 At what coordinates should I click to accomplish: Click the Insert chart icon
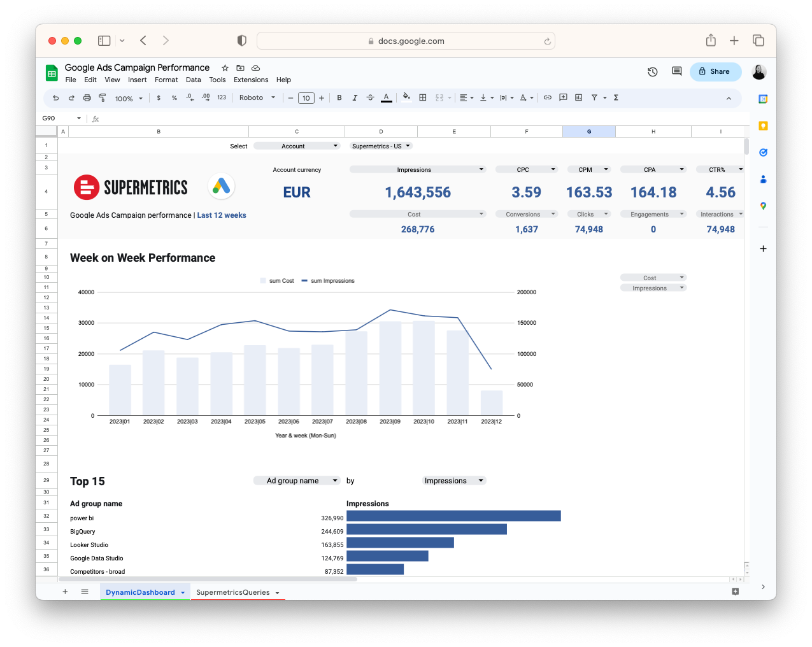[578, 98]
